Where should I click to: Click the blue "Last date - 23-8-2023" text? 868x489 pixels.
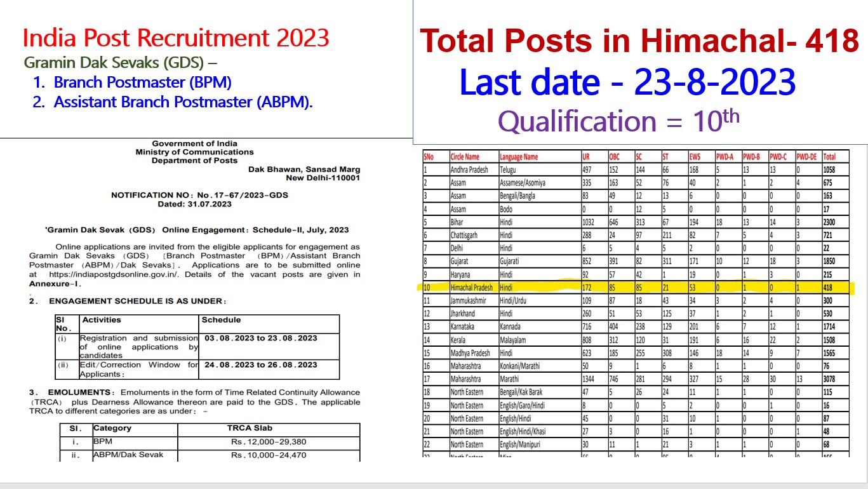tap(627, 83)
